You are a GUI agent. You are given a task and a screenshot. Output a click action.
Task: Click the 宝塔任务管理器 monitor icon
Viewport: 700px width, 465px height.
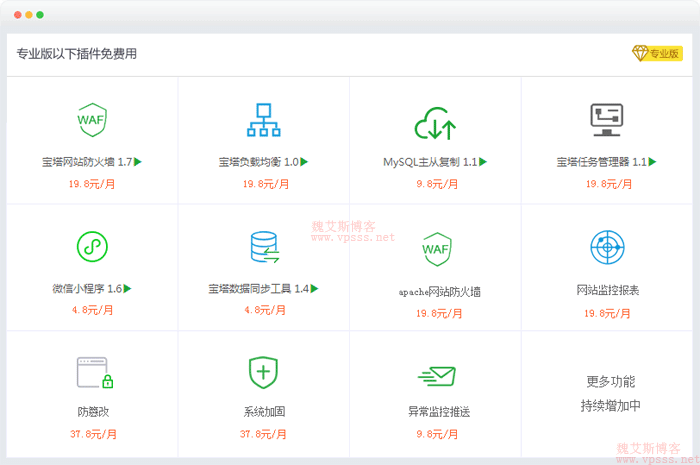(607, 120)
